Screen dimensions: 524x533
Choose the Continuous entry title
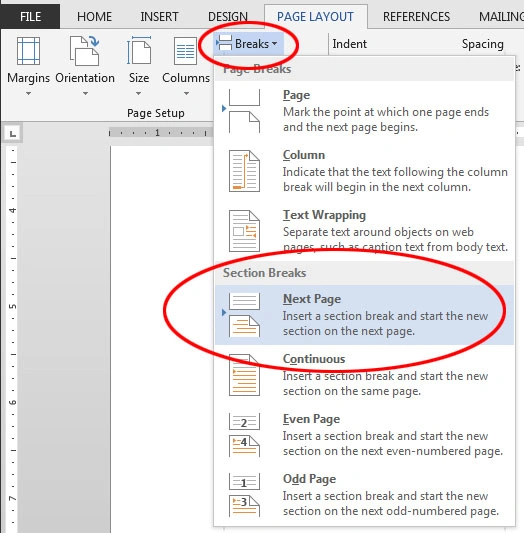(314, 359)
